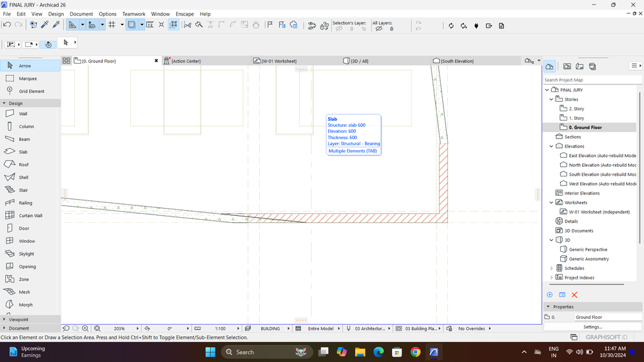
Task: Open the Teamwork menu
Action: [133, 14]
